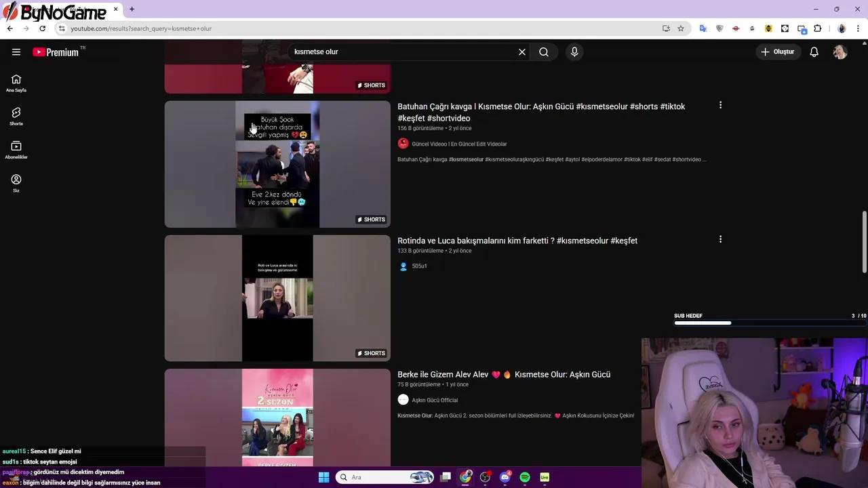Open options menu for Batuhan Çağrı kavga video
The image size is (868, 488).
coord(720,105)
